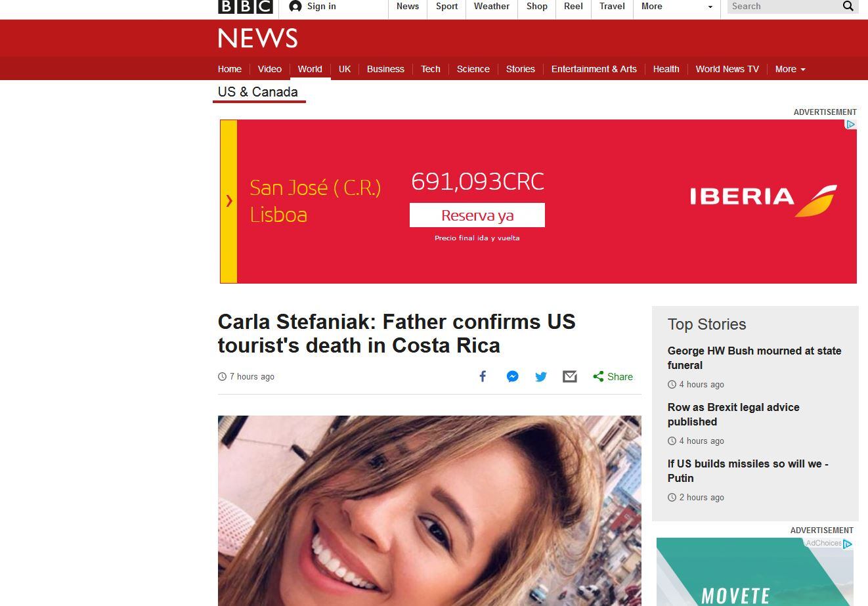Click the Search input field

[784, 6]
